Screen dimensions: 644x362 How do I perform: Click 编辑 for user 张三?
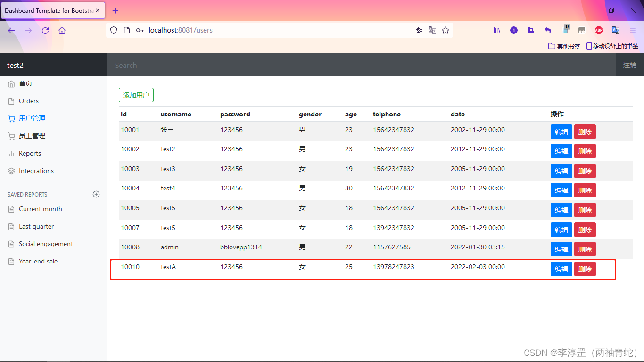tap(561, 132)
